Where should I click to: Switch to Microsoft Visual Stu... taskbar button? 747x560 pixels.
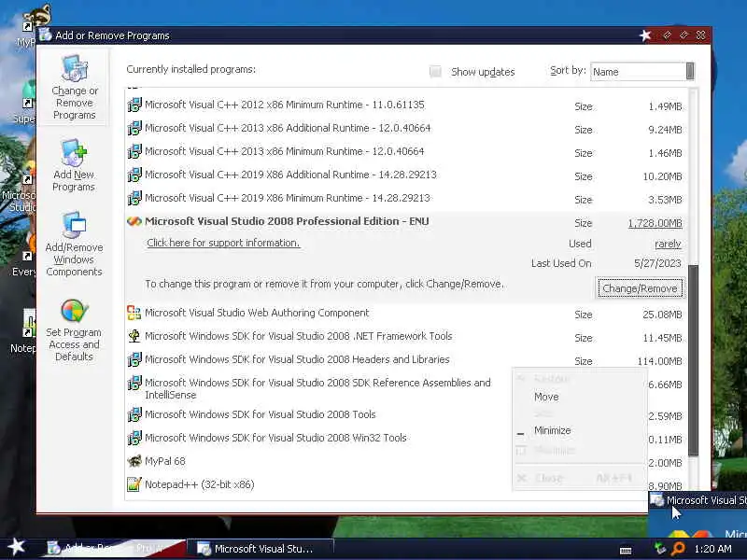[261, 549]
